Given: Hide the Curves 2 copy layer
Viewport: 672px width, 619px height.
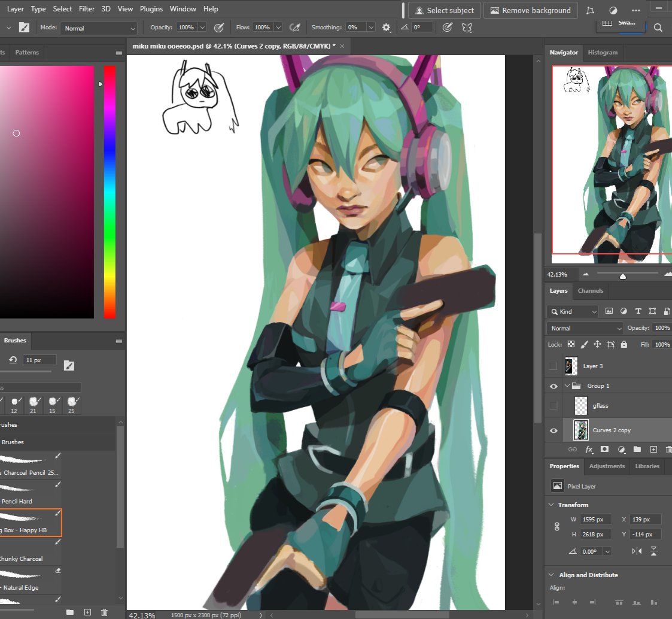Looking at the screenshot, I should click(554, 430).
